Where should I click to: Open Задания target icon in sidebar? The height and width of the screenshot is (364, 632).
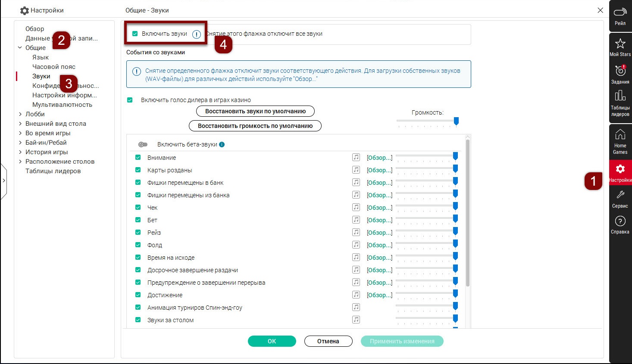click(x=620, y=71)
